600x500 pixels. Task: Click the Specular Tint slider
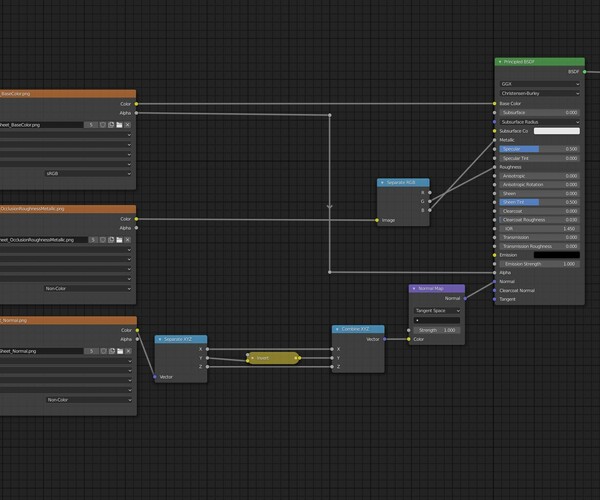click(x=540, y=158)
